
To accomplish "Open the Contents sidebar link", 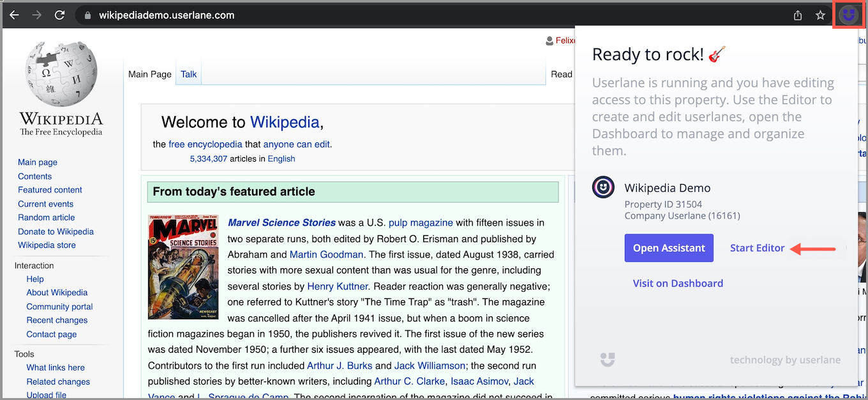I will click(34, 176).
